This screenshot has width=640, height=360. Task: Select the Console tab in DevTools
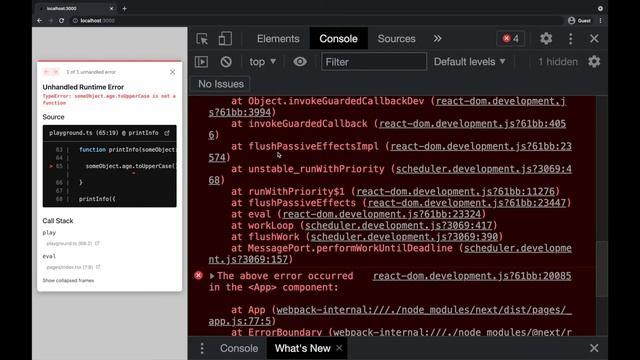pos(338,39)
